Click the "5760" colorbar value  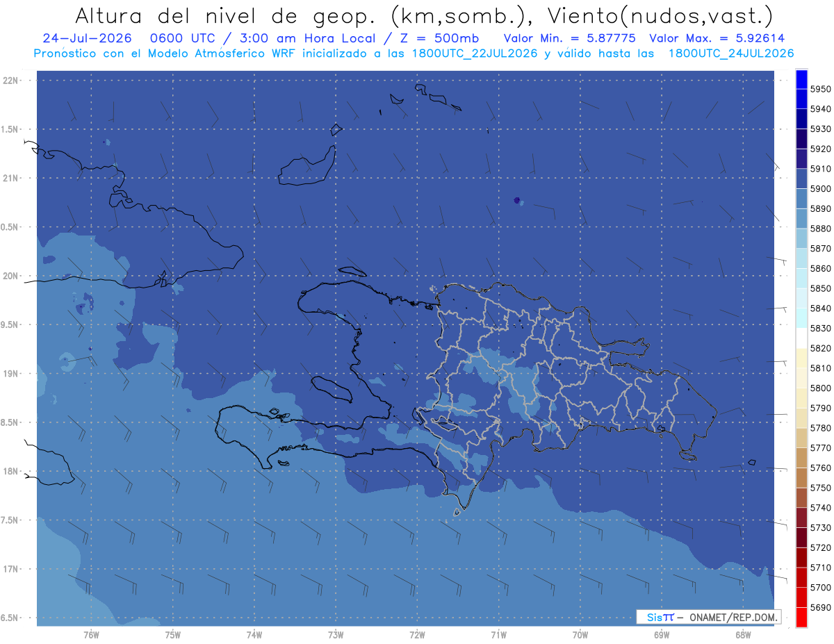click(x=820, y=468)
